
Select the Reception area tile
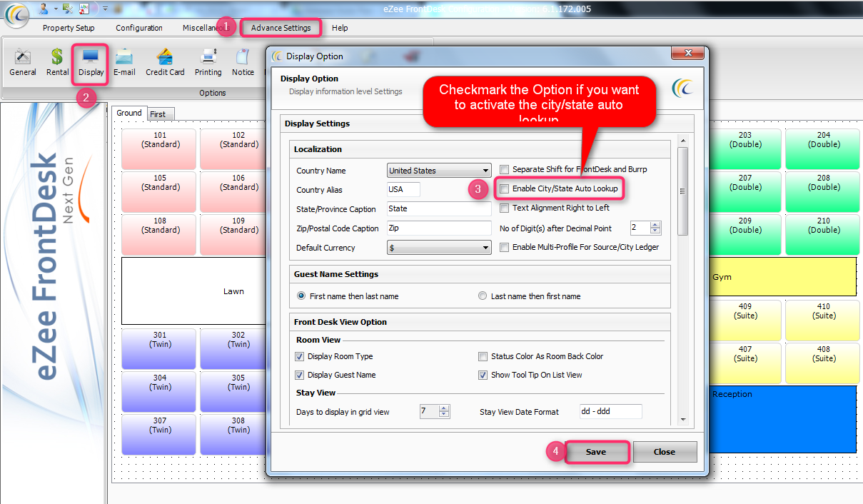[x=783, y=419]
